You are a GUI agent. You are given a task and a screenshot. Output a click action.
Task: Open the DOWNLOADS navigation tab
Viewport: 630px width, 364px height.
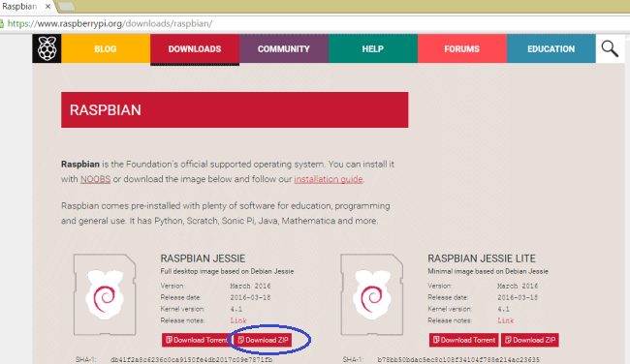tap(195, 48)
